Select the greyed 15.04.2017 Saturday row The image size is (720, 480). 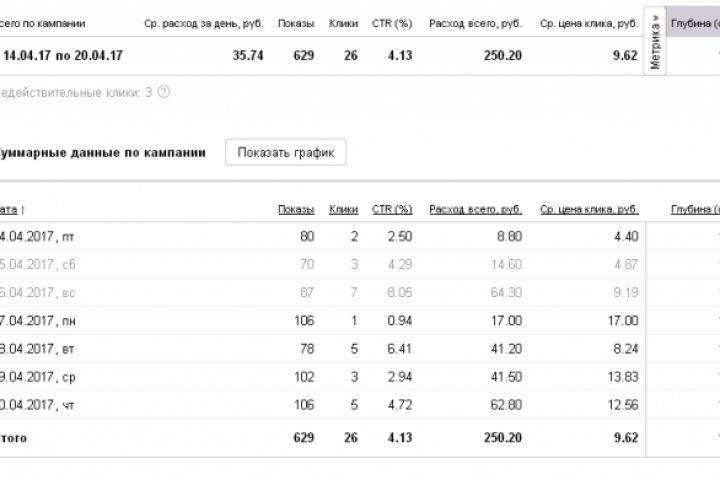[x=38, y=265]
